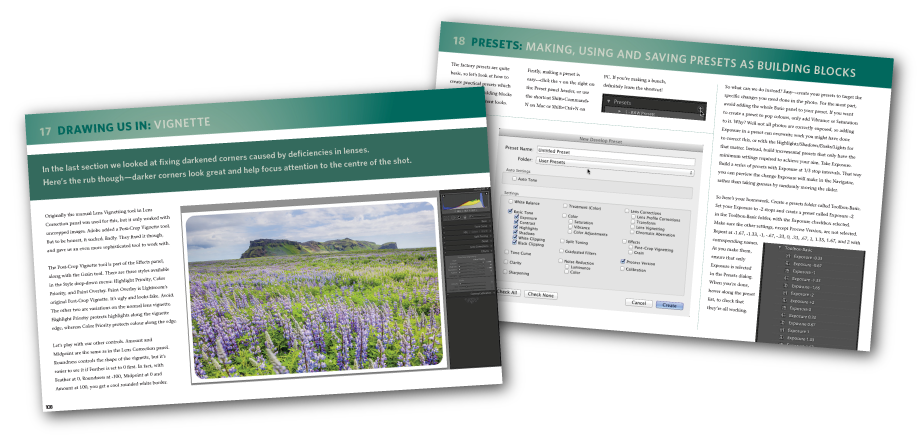This screenshot has width=918, height=439.
Task: Tick Luminance under Noise Reduction
Action: pos(567,266)
